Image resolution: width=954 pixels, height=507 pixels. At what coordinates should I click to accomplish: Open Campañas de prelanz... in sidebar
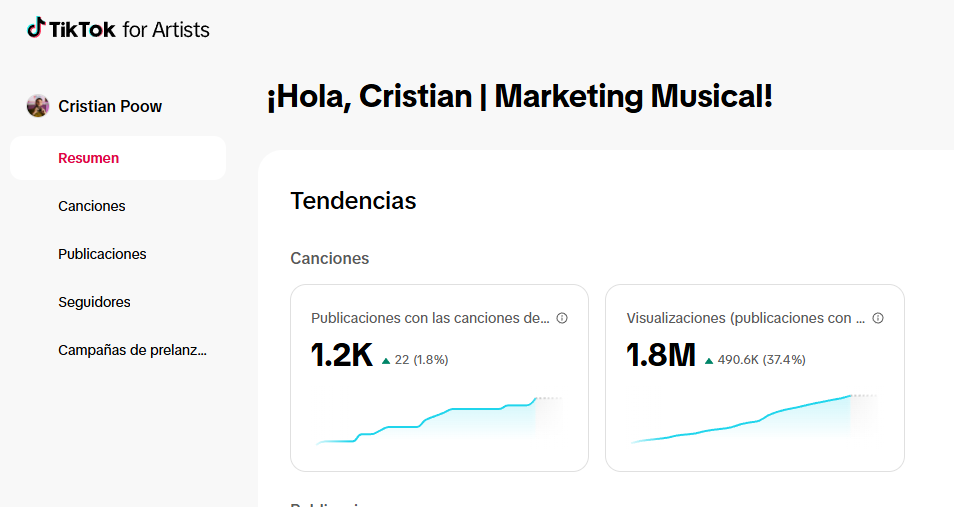[x=133, y=351]
